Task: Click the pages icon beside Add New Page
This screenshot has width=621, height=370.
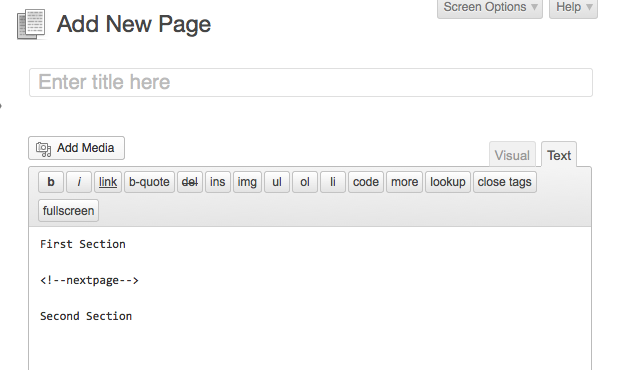Action: click(x=31, y=25)
